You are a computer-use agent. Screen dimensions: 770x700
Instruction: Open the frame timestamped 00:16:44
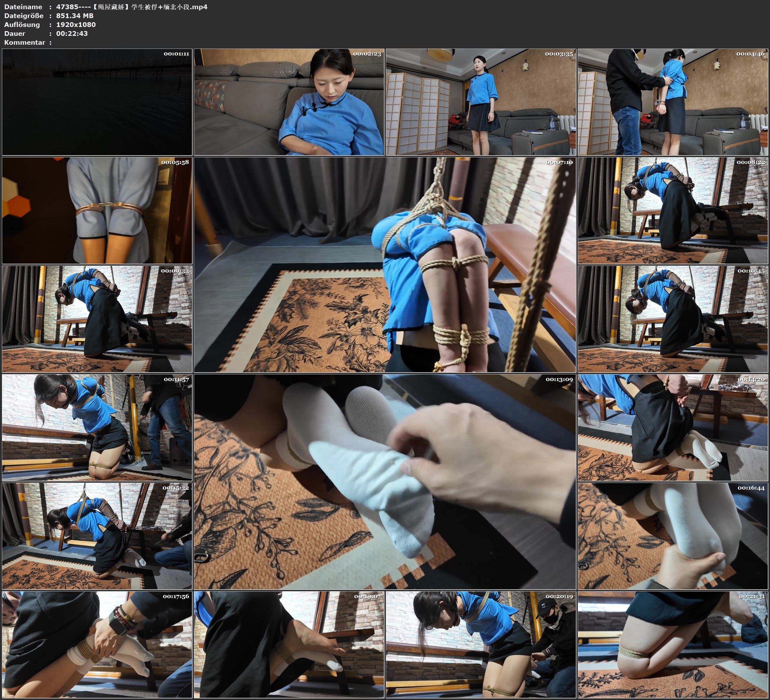(x=673, y=536)
